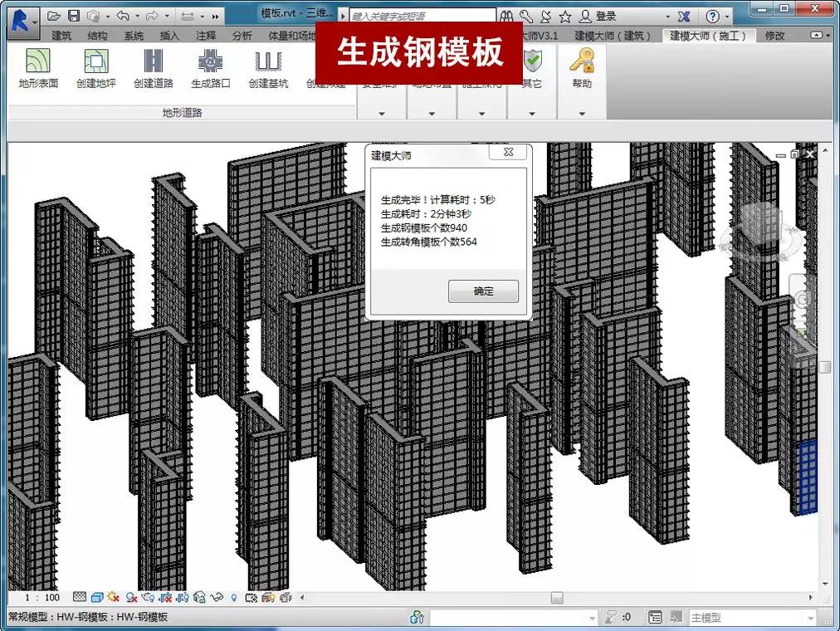Click the visual style cube icon
The width and height of the screenshot is (840, 631).
coord(96,597)
